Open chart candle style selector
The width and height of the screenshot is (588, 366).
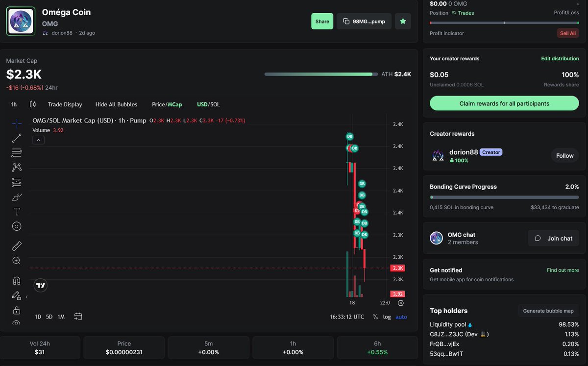[x=33, y=104]
